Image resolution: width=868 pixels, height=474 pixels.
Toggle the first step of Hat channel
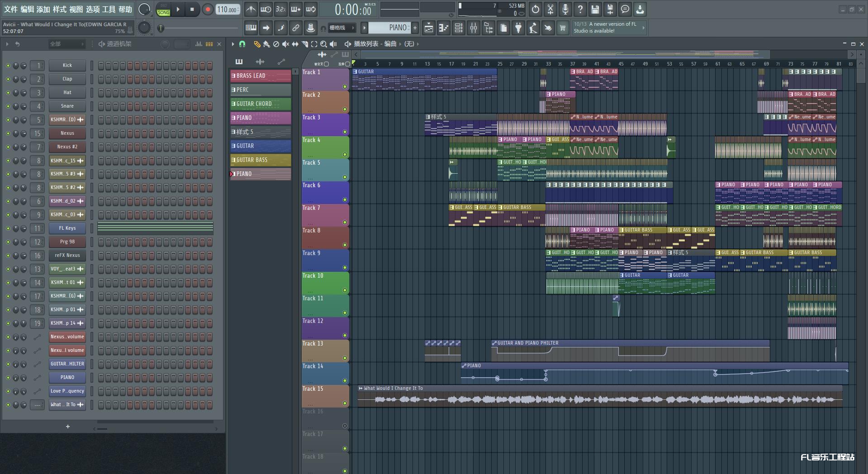[101, 92]
